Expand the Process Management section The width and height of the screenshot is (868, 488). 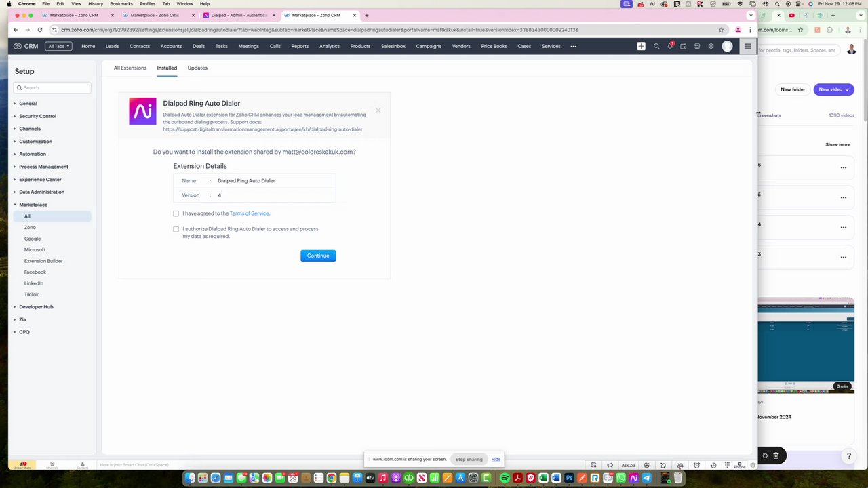coord(43,167)
